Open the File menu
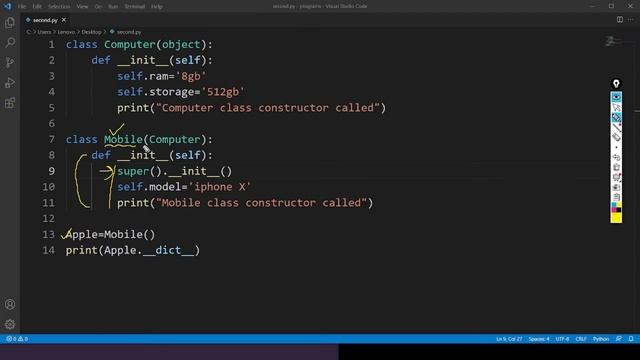Viewport: 640px width, 360px height. tap(22, 7)
